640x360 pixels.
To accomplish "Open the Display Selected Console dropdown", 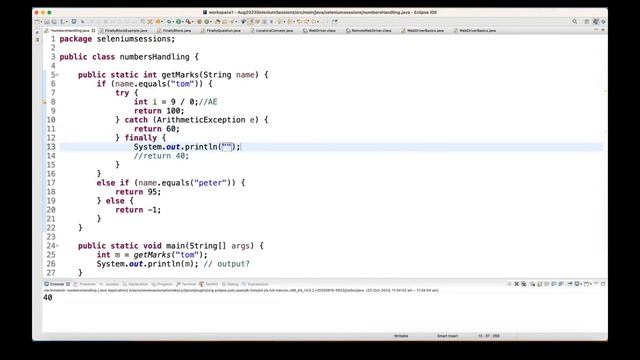I will [581, 284].
